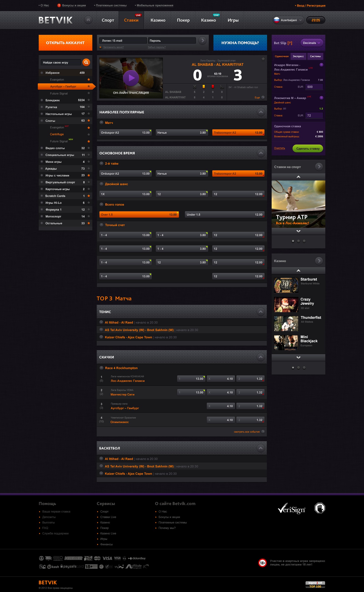Open the Покер menu item
The image size is (364, 592).
pos(183,20)
